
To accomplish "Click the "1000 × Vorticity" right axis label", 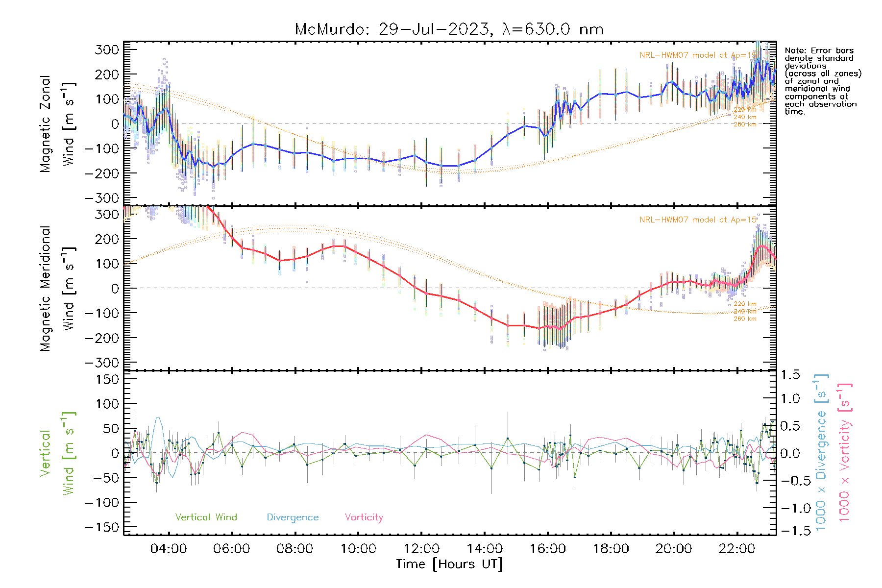I will pos(844,453).
